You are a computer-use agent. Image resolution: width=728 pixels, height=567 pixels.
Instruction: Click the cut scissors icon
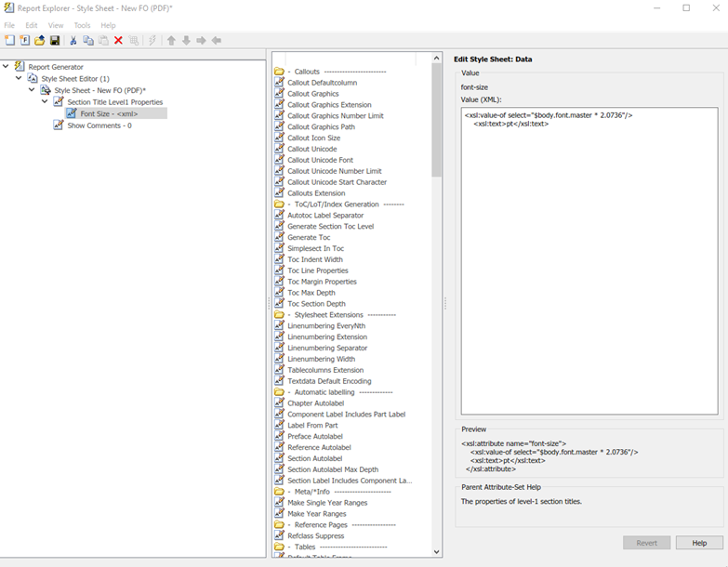point(73,41)
